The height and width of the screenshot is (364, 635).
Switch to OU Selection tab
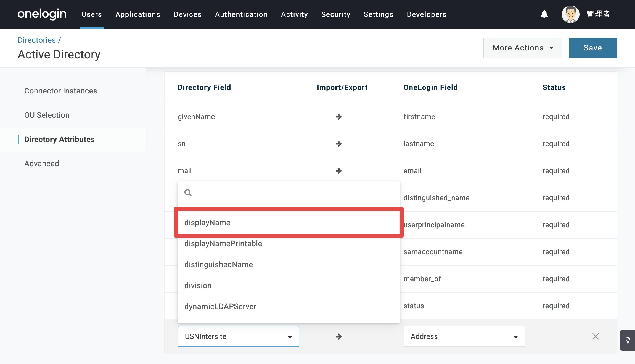click(x=47, y=115)
